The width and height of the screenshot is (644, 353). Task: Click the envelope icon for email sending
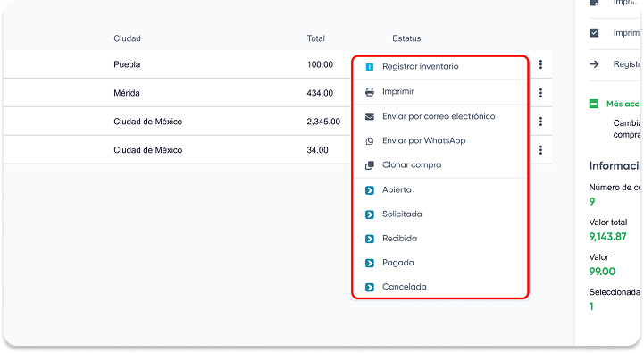pos(370,117)
